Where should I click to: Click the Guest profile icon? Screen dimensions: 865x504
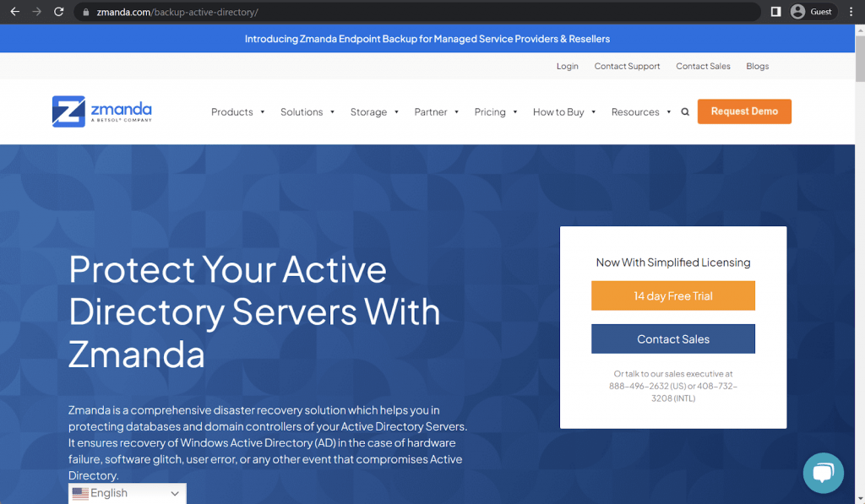[799, 12]
